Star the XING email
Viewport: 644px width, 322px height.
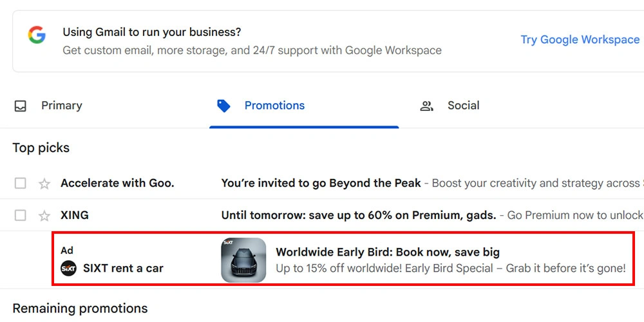44,216
